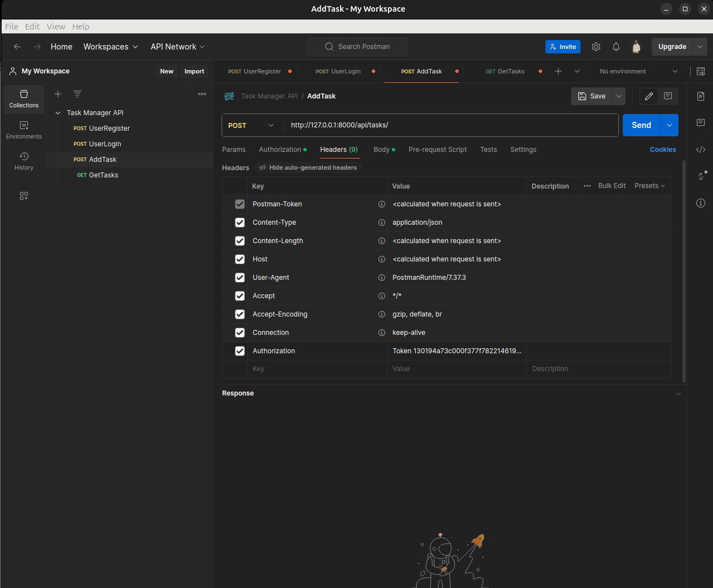713x588 pixels.
Task: Click the Search Postman box
Action: (x=357, y=47)
